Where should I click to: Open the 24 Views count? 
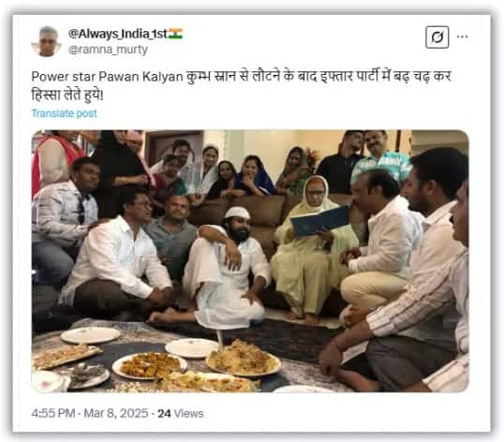180,413
